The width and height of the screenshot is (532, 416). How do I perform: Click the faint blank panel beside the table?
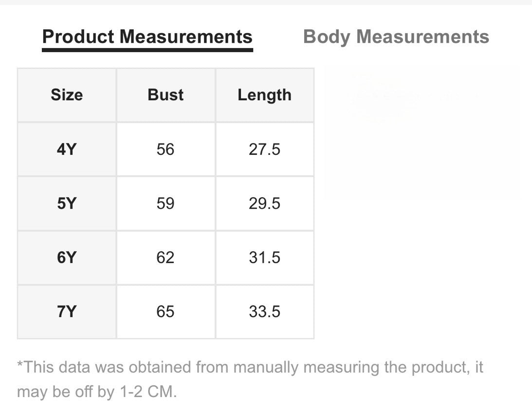(x=422, y=132)
